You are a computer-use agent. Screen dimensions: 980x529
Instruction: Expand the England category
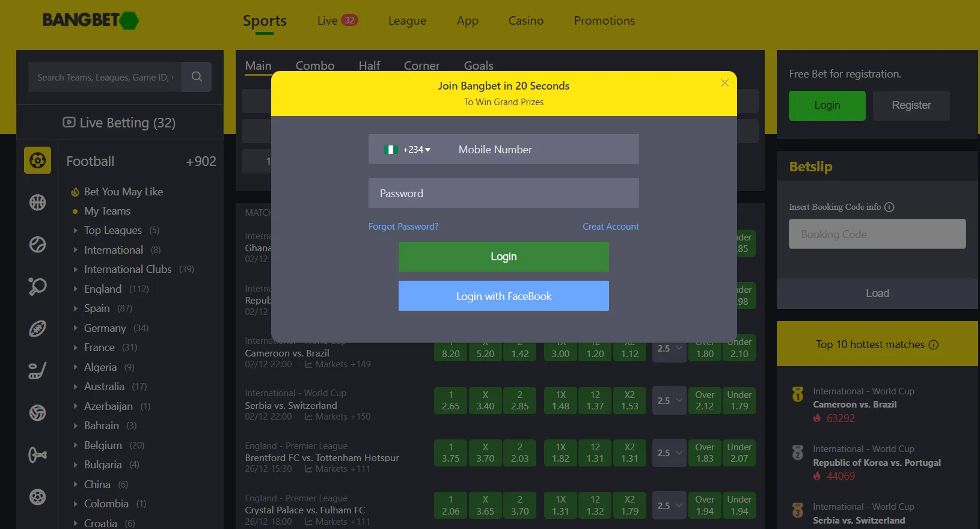point(75,289)
